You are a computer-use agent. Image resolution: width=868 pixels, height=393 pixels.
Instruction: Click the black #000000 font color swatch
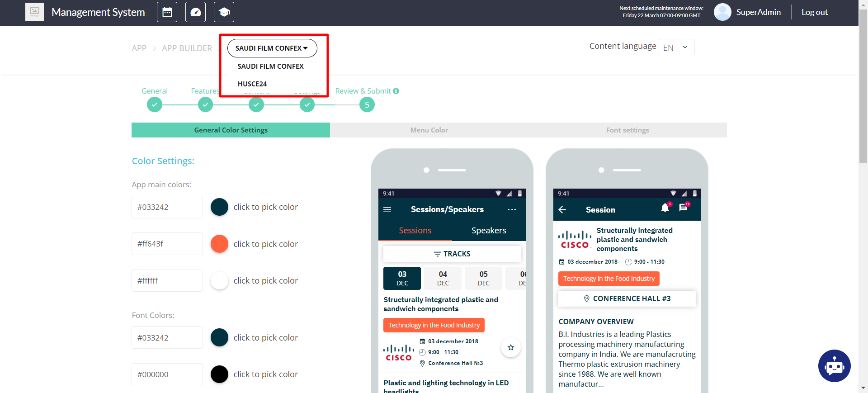click(x=219, y=374)
